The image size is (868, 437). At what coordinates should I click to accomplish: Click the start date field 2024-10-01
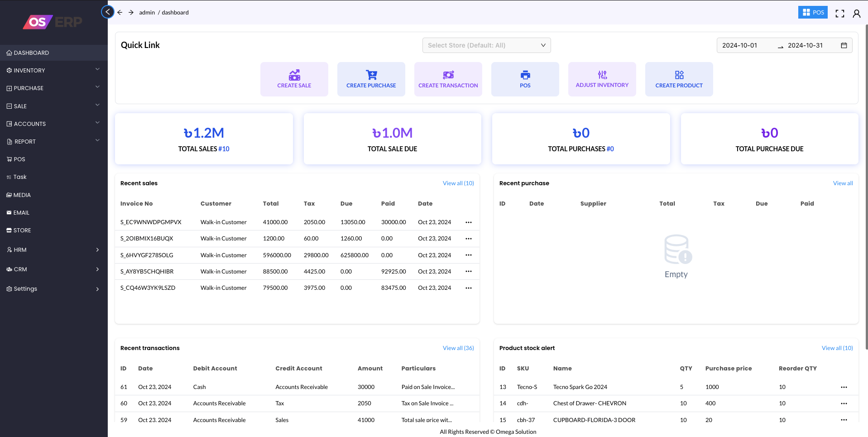740,45
